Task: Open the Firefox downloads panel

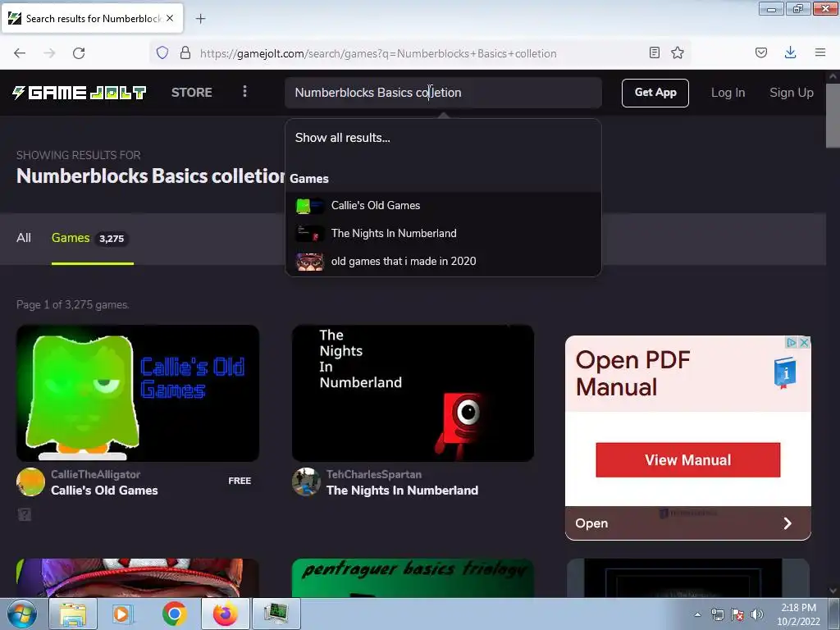Action: pos(790,52)
